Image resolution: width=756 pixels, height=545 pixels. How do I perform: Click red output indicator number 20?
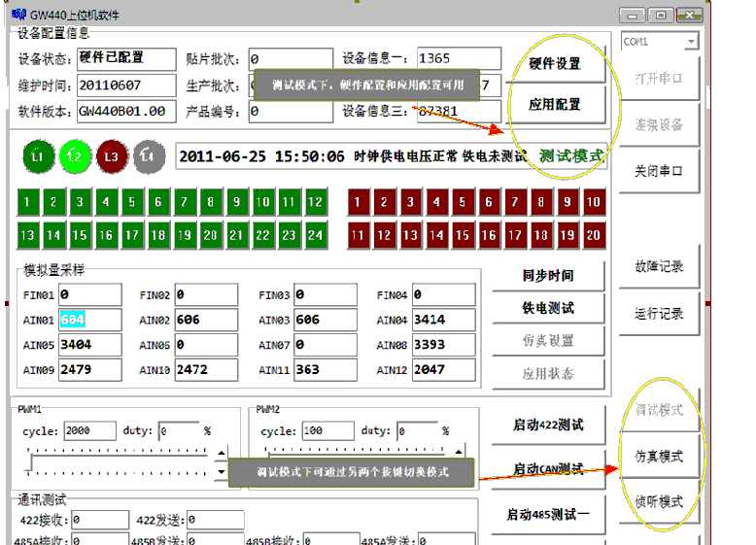tap(593, 235)
